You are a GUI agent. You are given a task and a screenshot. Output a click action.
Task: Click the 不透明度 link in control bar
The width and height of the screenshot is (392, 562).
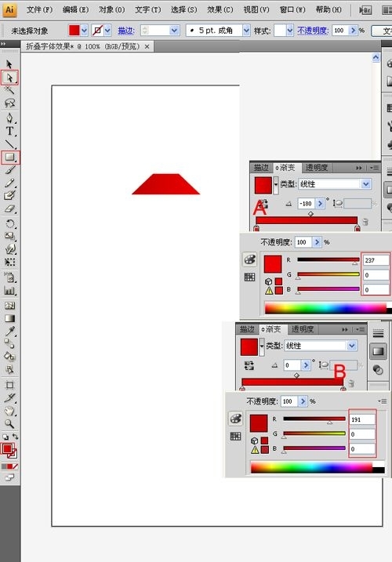[x=313, y=31]
